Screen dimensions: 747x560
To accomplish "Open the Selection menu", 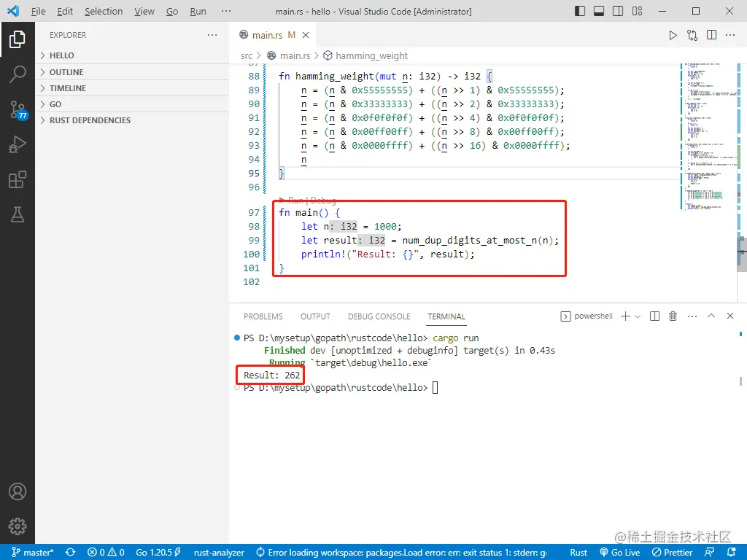I will click(104, 11).
